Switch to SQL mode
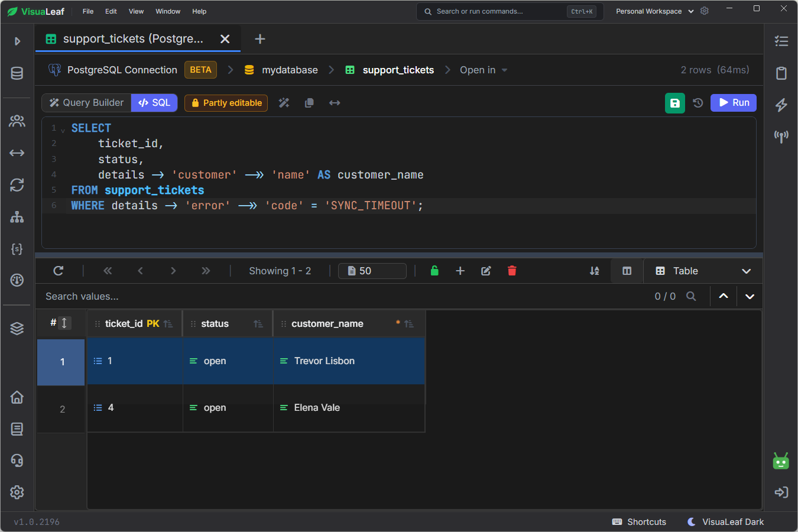Viewport: 798px width, 532px height. point(154,103)
